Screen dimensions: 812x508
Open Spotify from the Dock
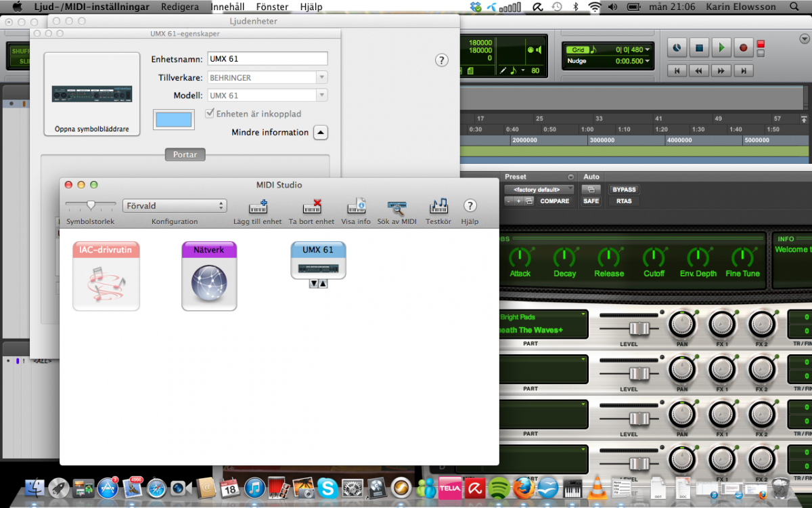(499, 487)
